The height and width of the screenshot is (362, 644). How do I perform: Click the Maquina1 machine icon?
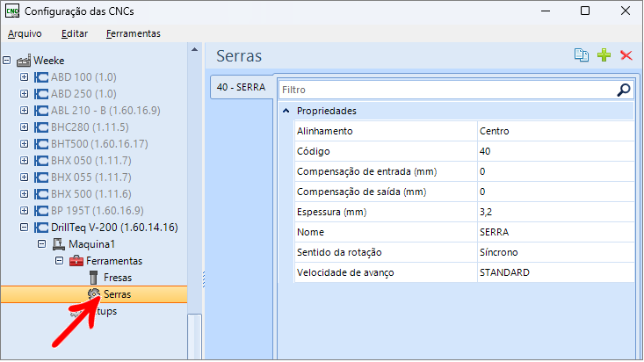coord(59,244)
